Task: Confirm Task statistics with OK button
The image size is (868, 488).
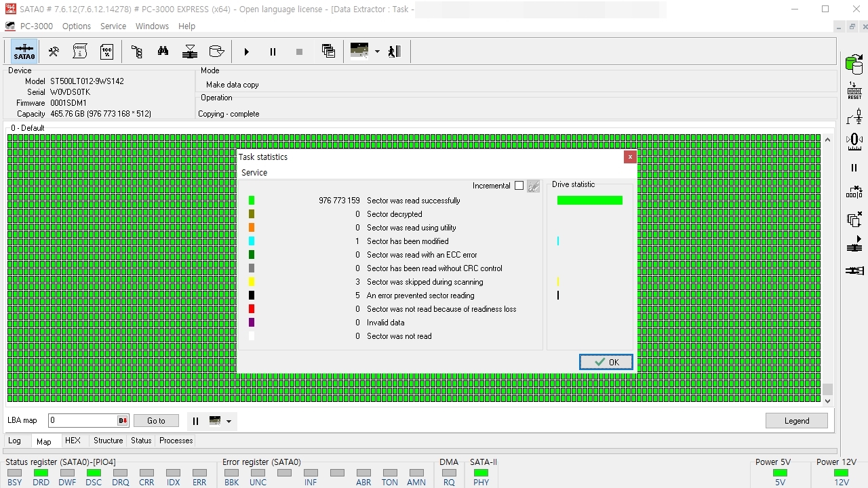Action: coord(606,362)
